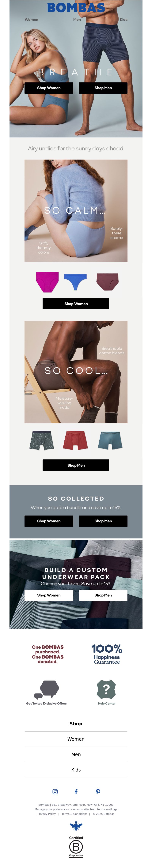
Task: Click the Help Center question mark icon
Action: (106, 689)
